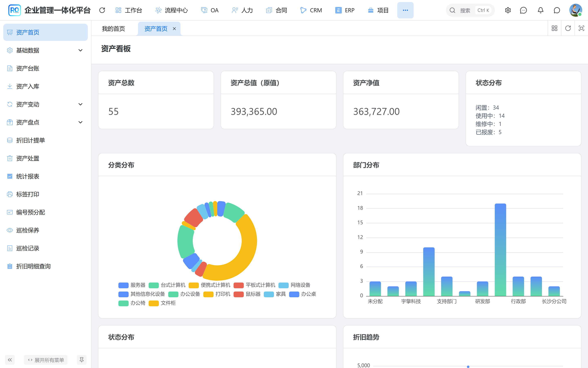Open the notification bell

[x=540, y=10]
